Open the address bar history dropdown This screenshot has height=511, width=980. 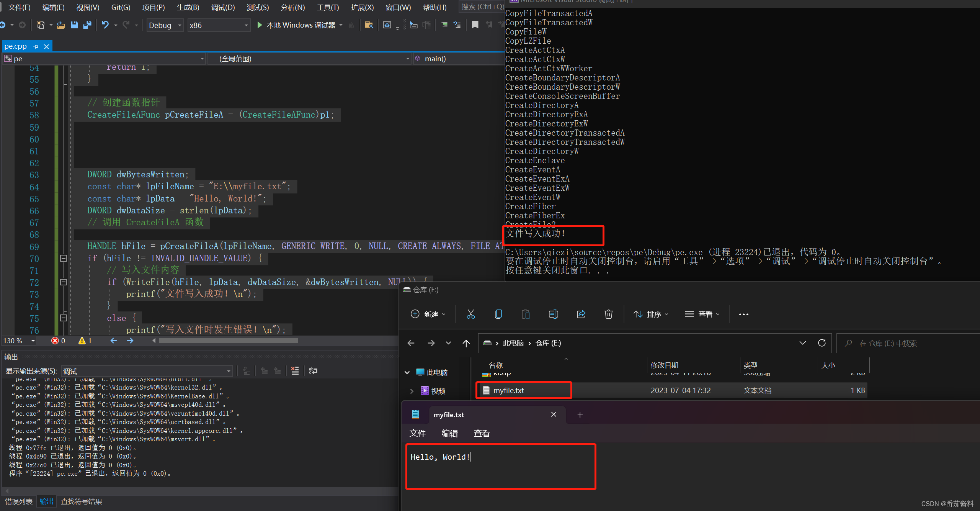click(x=803, y=343)
